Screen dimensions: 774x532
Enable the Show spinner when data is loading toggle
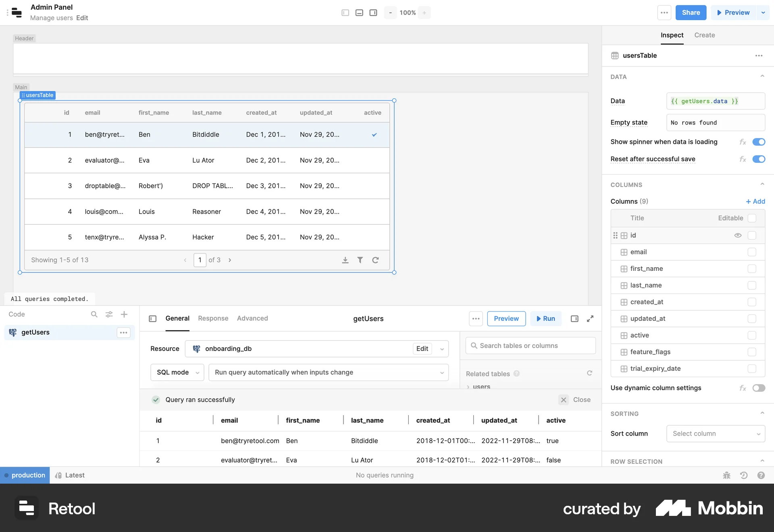(x=759, y=142)
